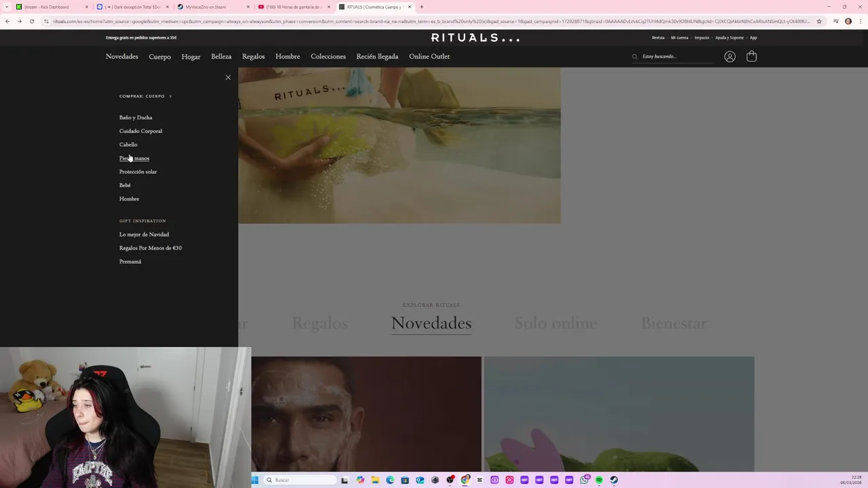Close the Stream - Kick Dashboard tab

[87, 7]
